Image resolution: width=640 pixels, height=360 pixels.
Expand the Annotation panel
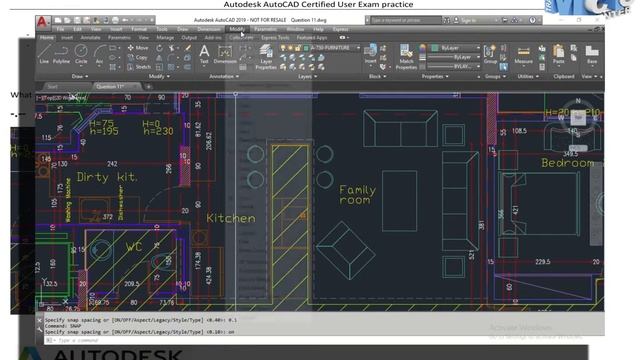coord(224,76)
